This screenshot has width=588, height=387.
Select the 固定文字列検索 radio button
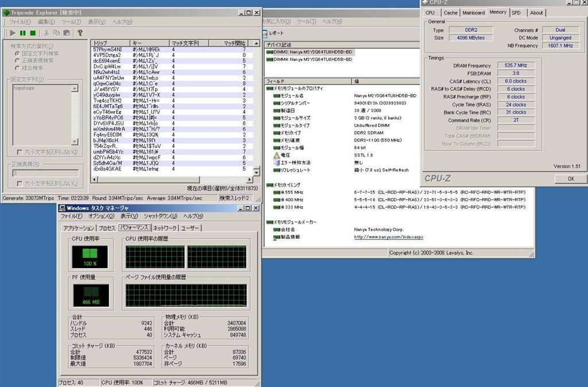17,53
